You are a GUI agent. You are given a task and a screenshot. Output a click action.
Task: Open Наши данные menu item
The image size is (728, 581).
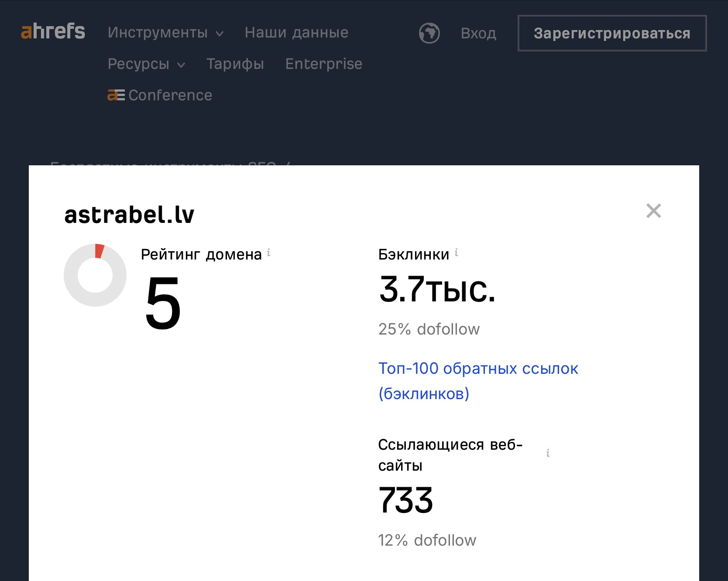point(296,33)
